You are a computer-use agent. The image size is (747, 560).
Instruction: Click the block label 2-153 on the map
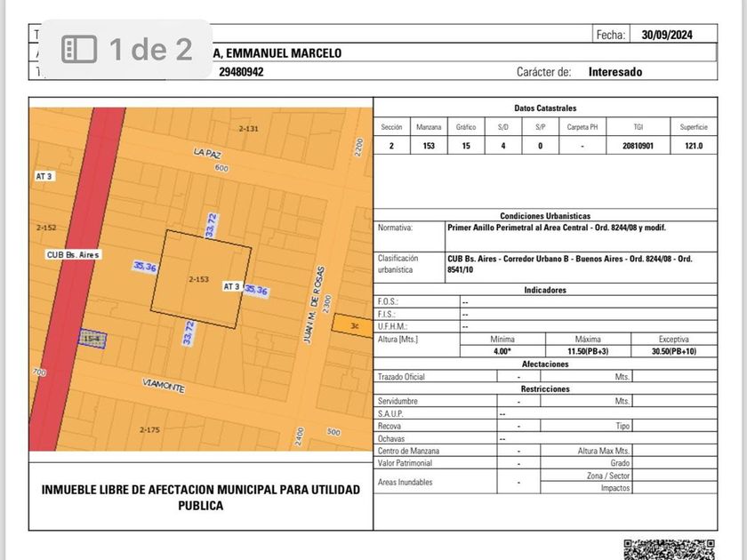click(x=198, y=279)
